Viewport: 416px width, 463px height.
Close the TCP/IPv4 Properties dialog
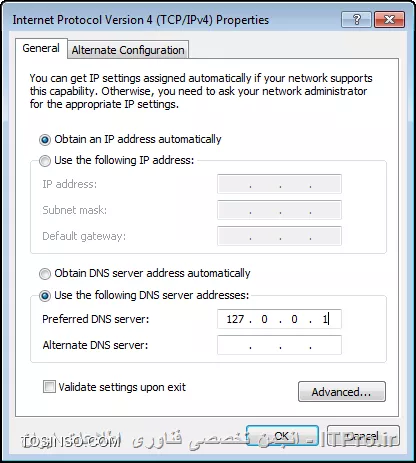(x=389, y=20)
